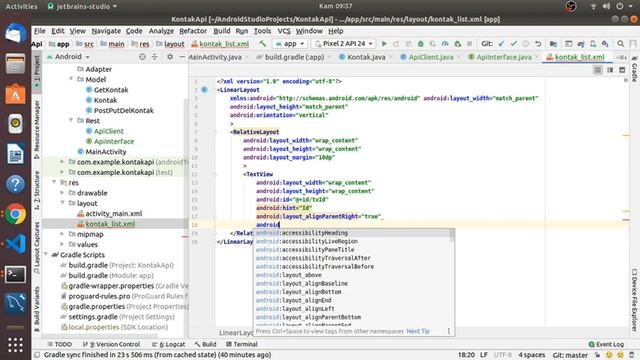This screenshot has height=360, width=640.
Task: Toggle the Resource Manager tool window
Action: coord(37,130)
